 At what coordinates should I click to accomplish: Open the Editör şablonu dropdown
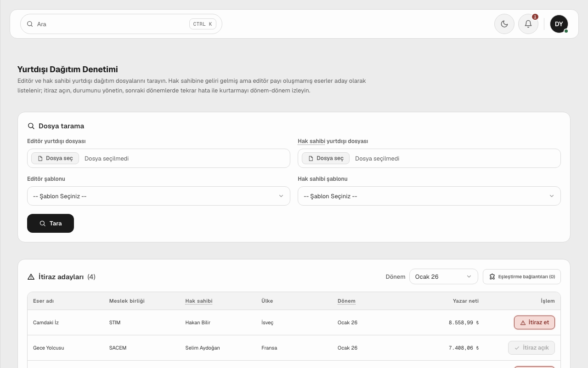(x=158, y=196)
